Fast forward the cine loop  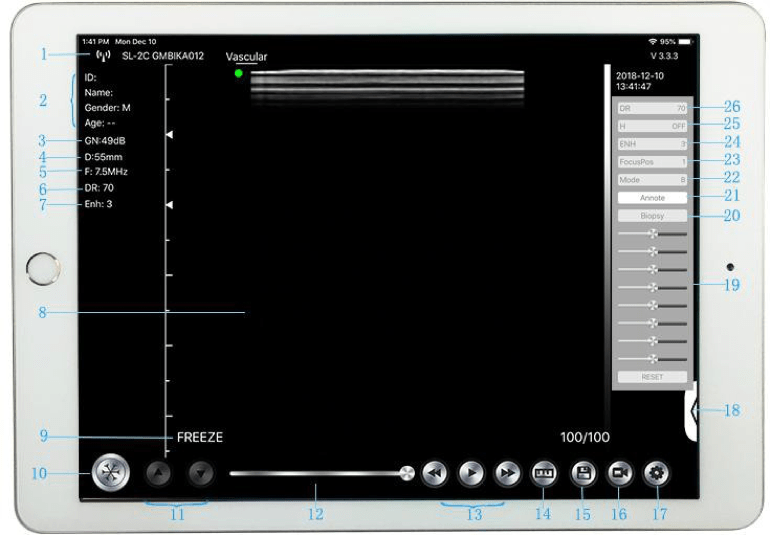pyautogui.click(x=507, y=473)
